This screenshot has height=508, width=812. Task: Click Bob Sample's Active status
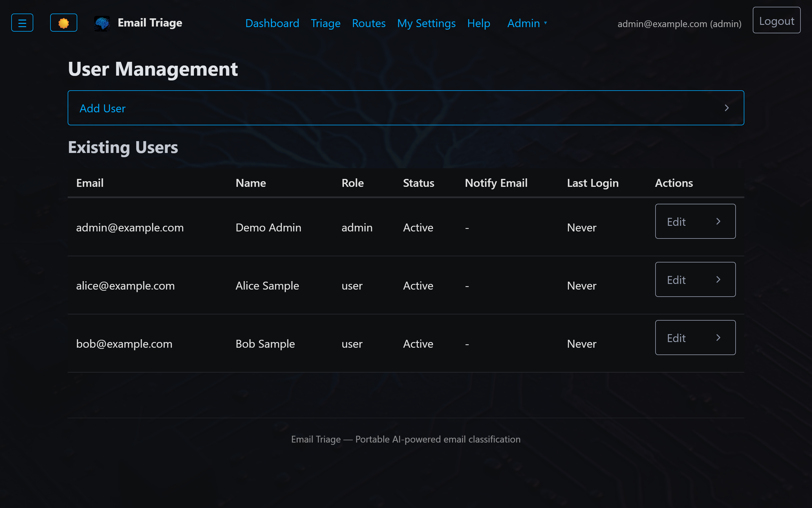tap(418, 344)
